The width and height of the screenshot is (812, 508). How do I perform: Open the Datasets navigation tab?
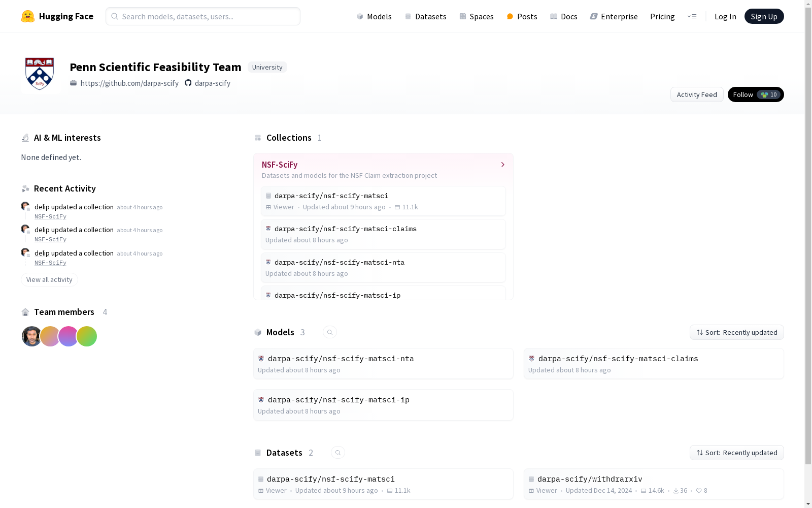coord(425,16)
